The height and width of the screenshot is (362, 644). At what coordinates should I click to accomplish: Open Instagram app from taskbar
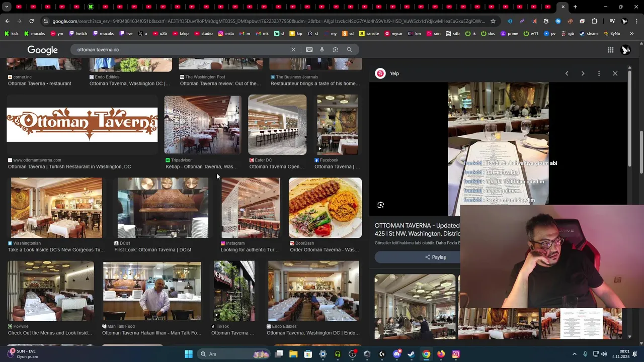click(x=455, y=354)
